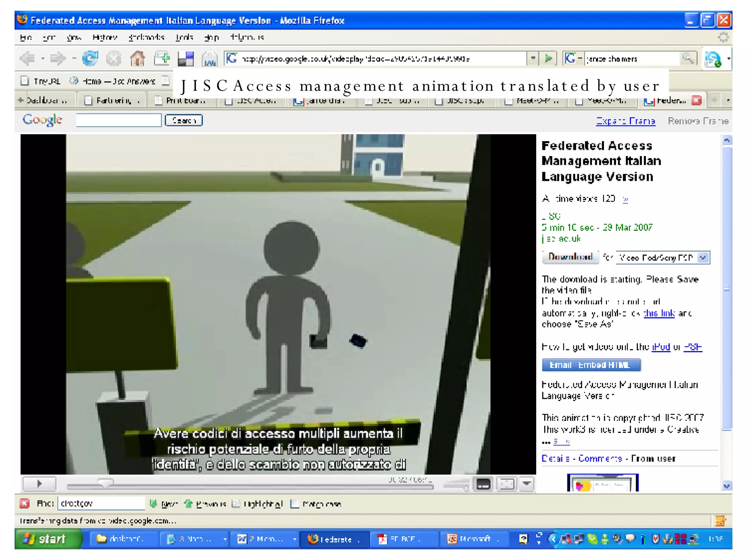Click the 'Home — Joc Answers' bookmark
The width and height of the screenshot is (747, 560).
[113, 81]
